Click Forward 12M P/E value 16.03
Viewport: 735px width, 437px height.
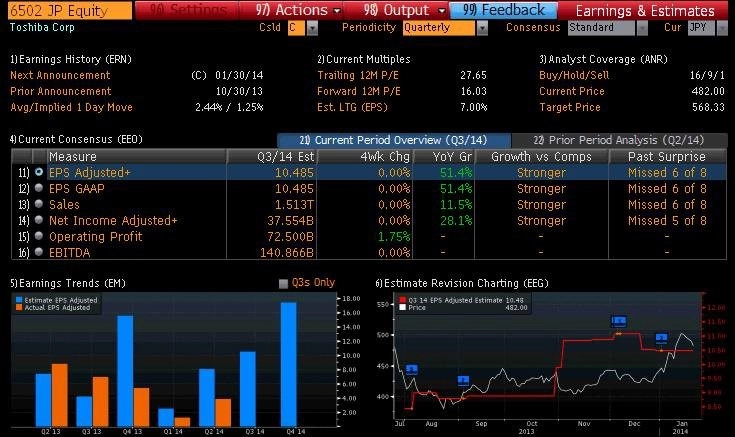point(473,91)
